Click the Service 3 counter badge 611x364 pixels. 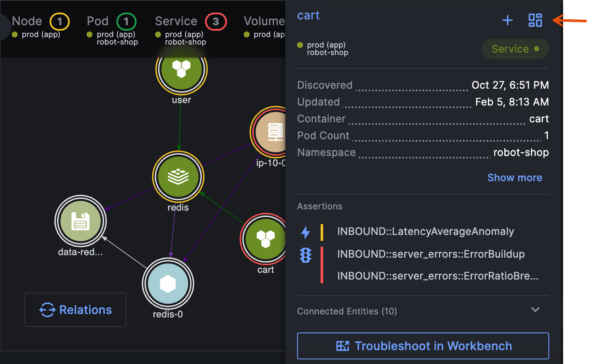(x=216, y=21)
